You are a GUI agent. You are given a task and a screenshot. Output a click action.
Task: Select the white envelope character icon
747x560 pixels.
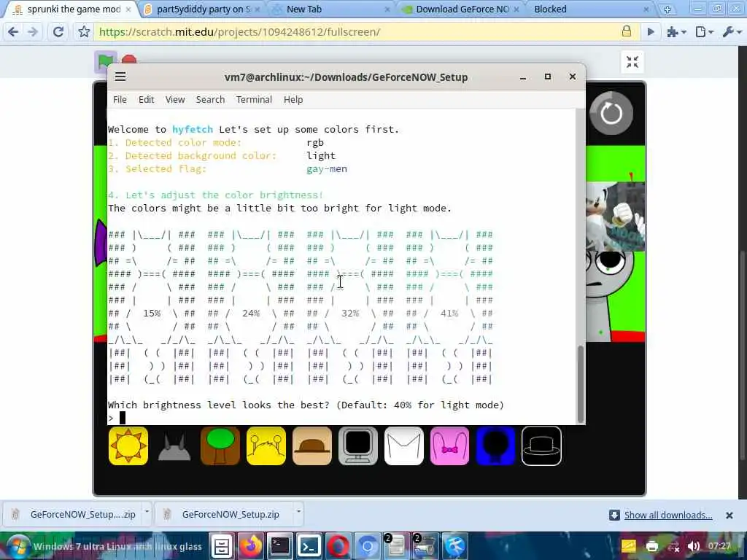[404, 446]
